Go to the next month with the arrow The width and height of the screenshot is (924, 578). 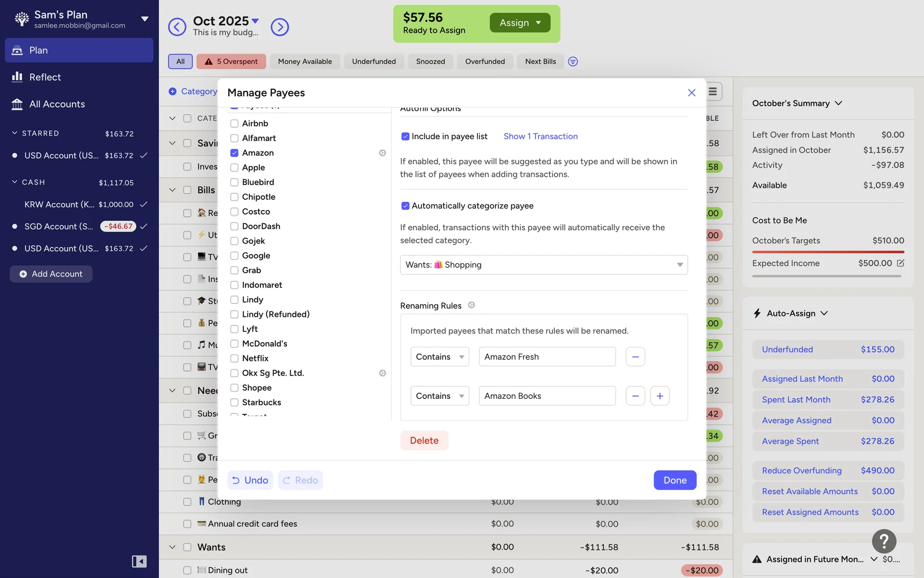(x=280, y=27)
